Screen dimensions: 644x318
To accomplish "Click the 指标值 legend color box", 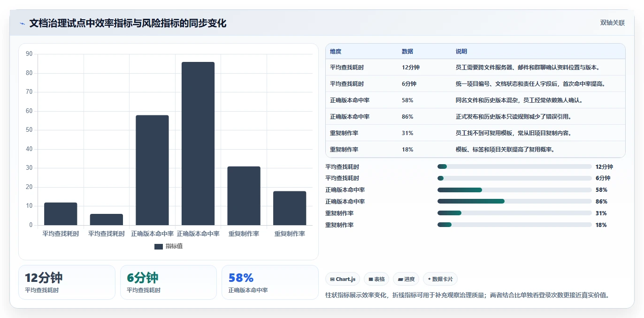I will click(x=159, y=246).
